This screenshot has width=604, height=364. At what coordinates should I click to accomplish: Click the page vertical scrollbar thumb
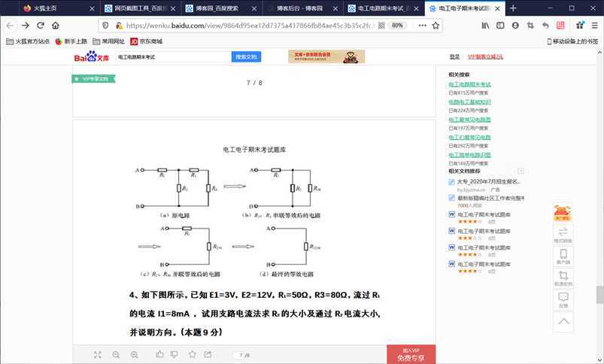(x=599, y=295)
